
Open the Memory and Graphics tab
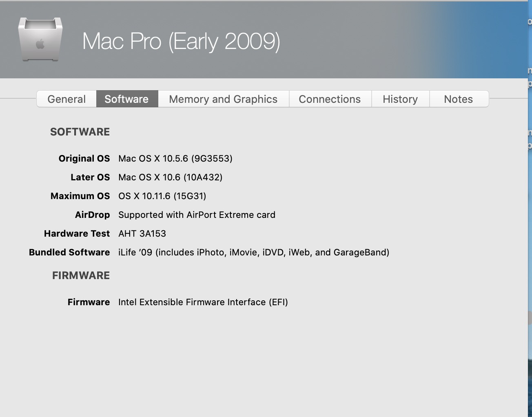tap(223, 99)
